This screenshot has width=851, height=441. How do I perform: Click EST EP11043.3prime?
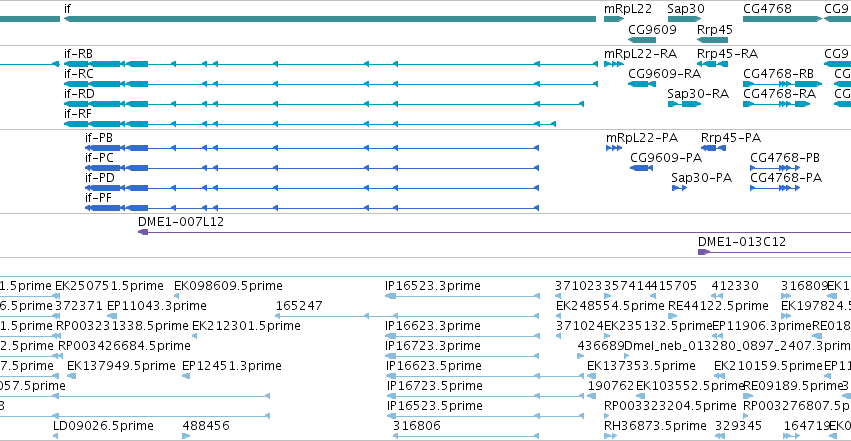click(156, 306)
